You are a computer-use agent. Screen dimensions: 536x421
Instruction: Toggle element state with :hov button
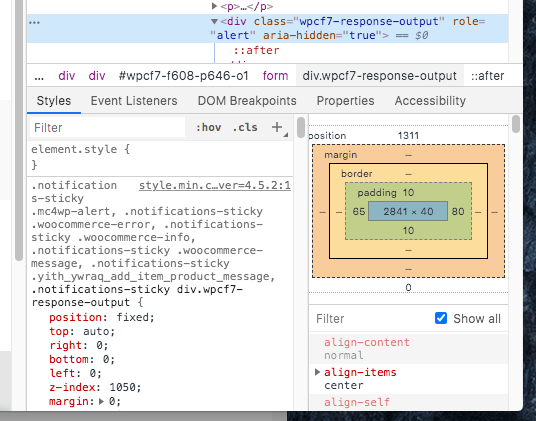tap(208, 127)
